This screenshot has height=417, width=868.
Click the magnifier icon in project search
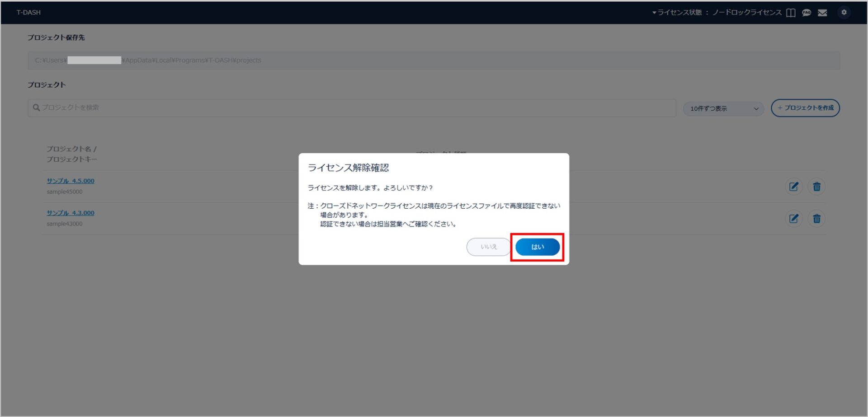tap(36, 108)
